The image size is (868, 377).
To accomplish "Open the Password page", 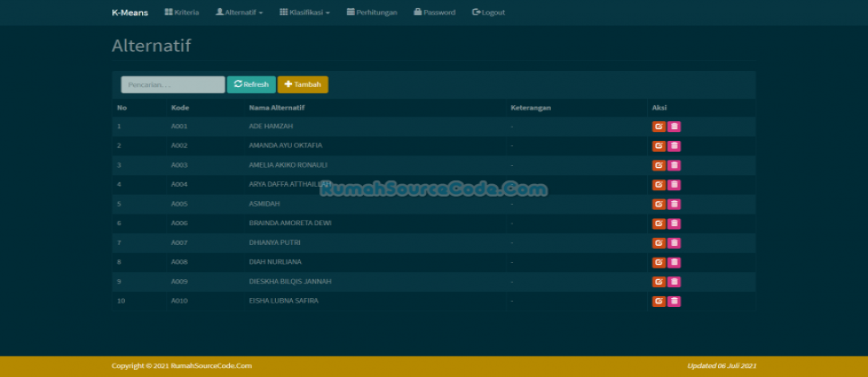I will tap(435, 13).
